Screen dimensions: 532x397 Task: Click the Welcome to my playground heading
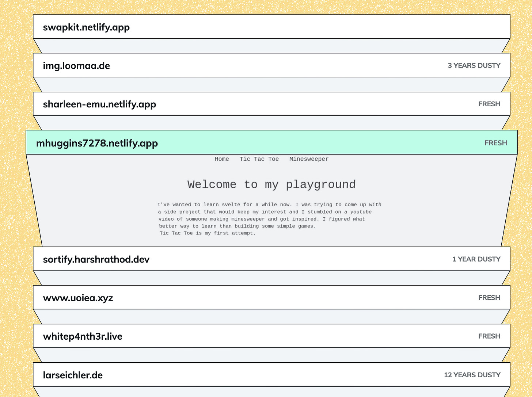tap(271, 184)
